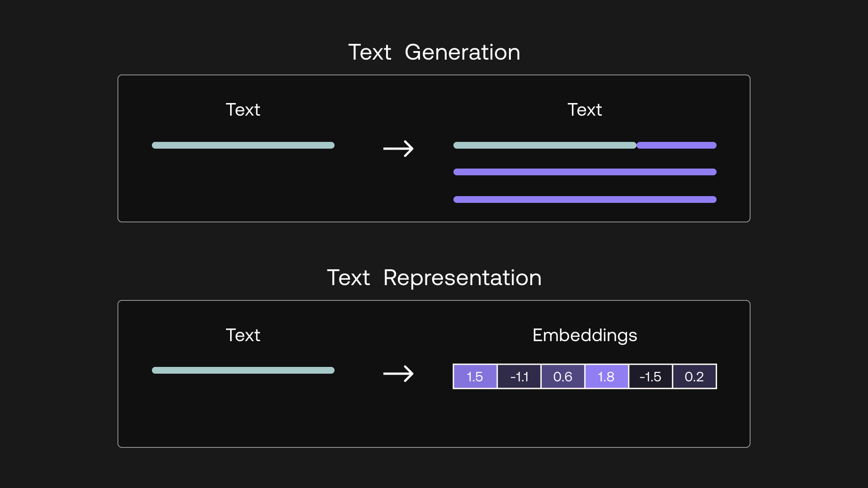Screen dimensions: 868x488
Task: Click the second purple generated text line
Action: tap(585, 172)
